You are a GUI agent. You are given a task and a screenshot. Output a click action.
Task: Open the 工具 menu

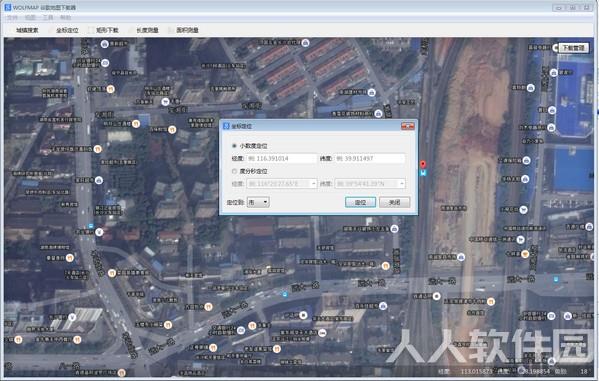47,18
